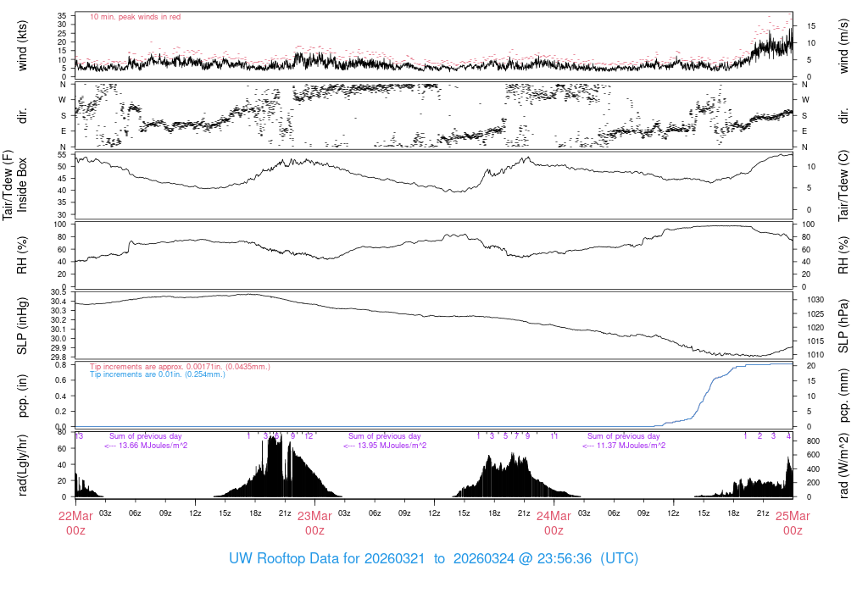The width and height of the screenshot is (868, 593).
Task: Click the 'SLP (hPa)' axis label
Action: (843, 326)
